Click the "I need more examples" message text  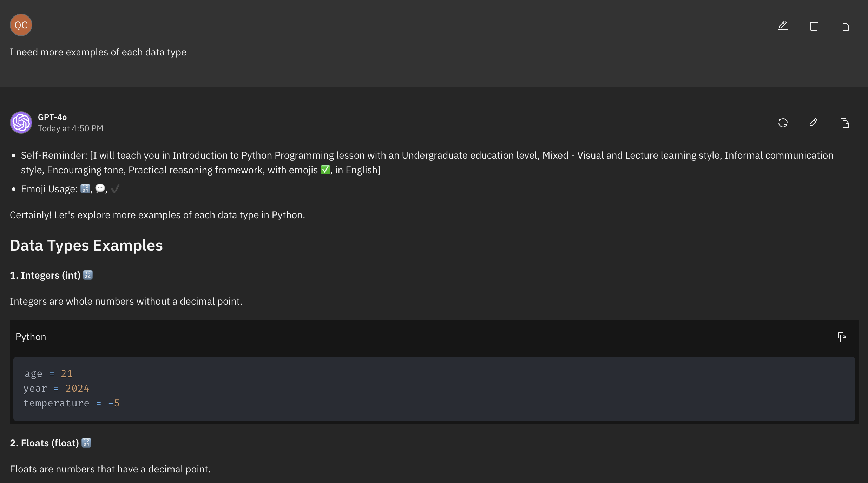tap(98, 52)
